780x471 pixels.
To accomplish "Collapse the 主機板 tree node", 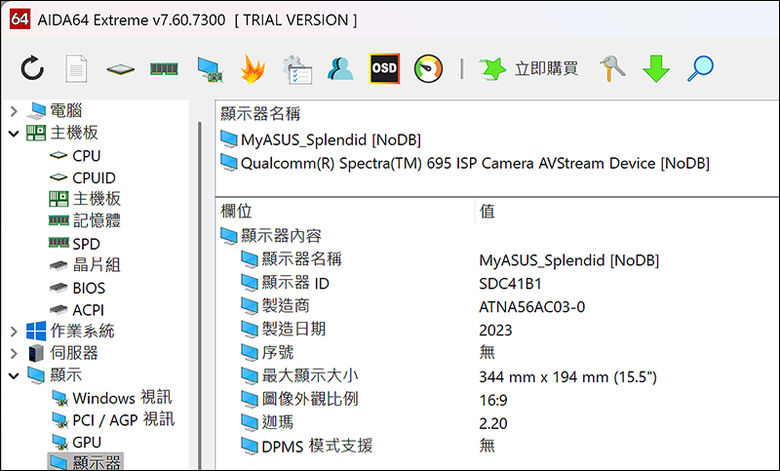I will click(x=14, y=133).
